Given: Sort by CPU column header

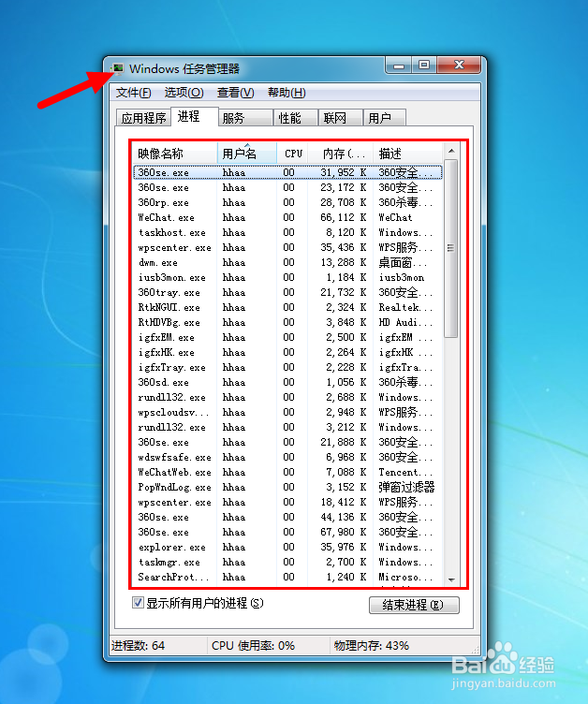Looking at the screenshot, I should [292, 154].
